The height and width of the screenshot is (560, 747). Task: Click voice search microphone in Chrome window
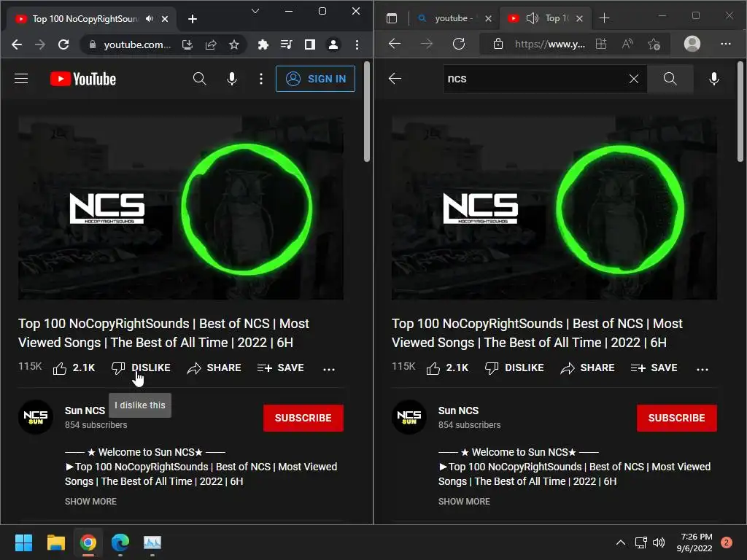coord(231,79)
